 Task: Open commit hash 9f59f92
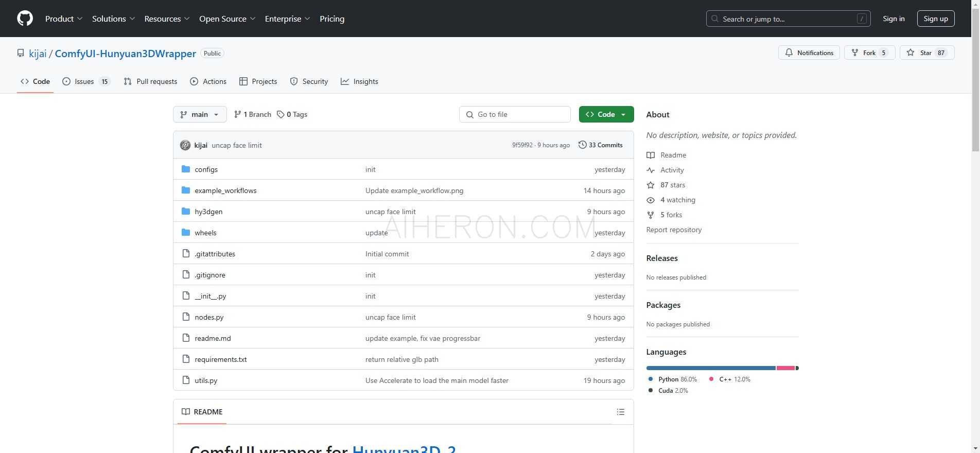point(522,145)
